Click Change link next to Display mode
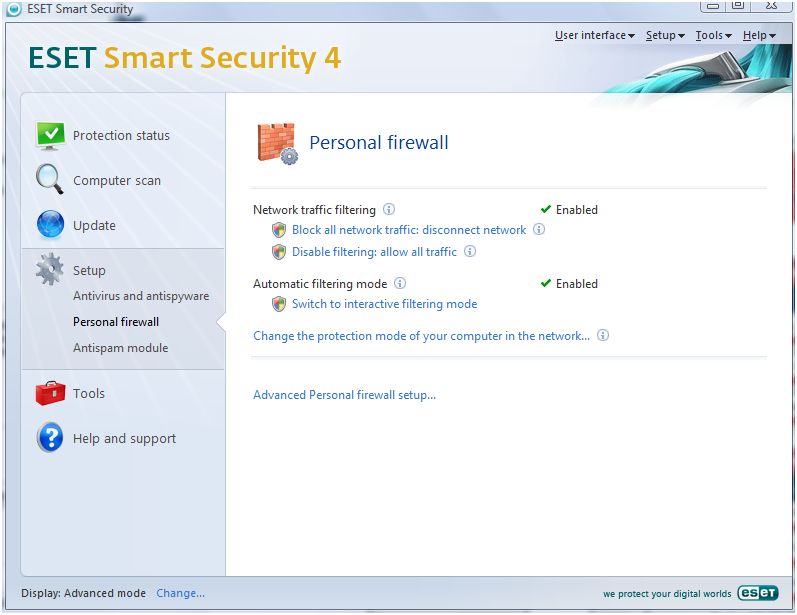Viewport: 797px width, 615px height. pos(180,593)
